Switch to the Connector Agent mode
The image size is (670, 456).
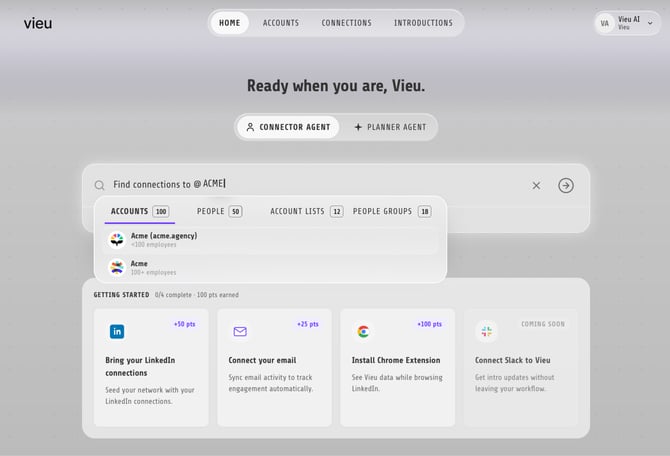pyautogui.click(x=288, y=127)
